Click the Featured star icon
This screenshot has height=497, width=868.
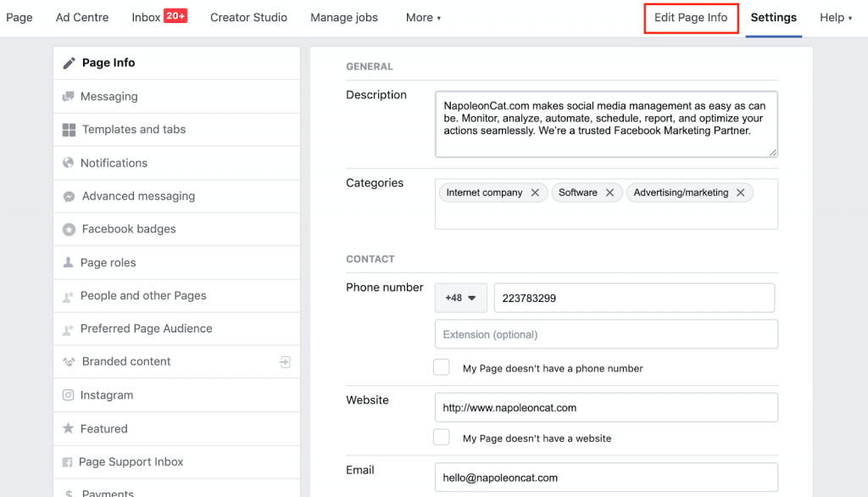click(x=68, y=428)
